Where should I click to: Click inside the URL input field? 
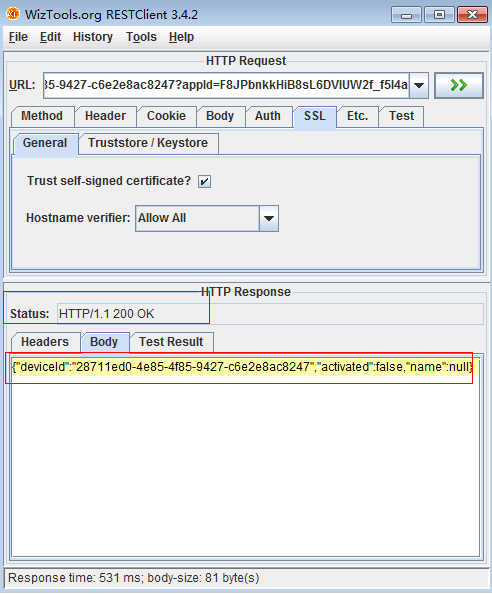pos(226,86)
